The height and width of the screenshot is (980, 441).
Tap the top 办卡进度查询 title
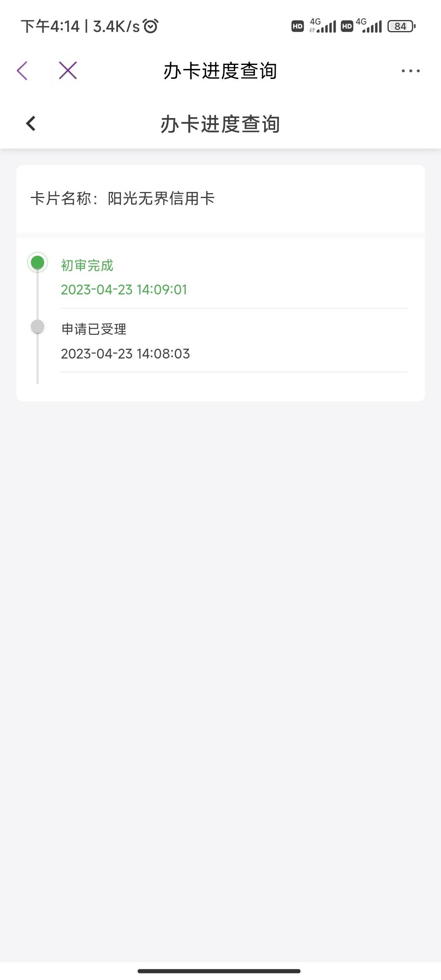pyautogui.click(x=220, y=71)
